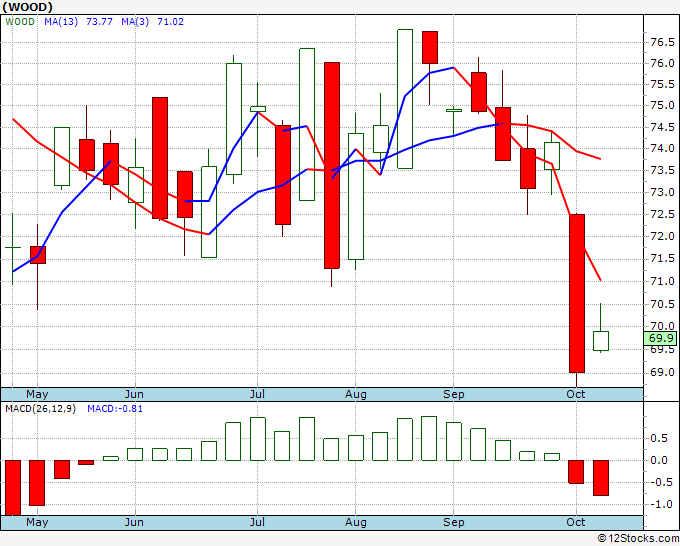Click the Jul label on price chart axis
Image resolution: width=680 pixels, height=546 pixels.
pos(257,394)
